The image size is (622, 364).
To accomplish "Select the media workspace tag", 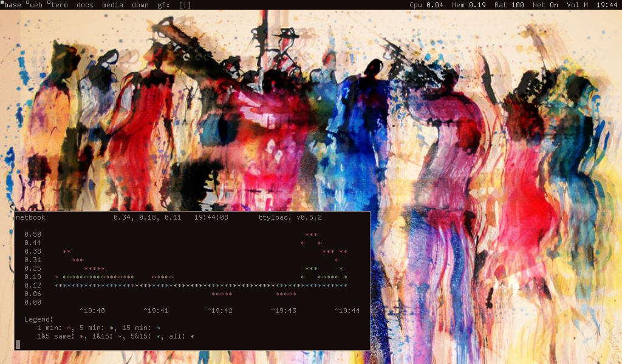I will point(112,5).
